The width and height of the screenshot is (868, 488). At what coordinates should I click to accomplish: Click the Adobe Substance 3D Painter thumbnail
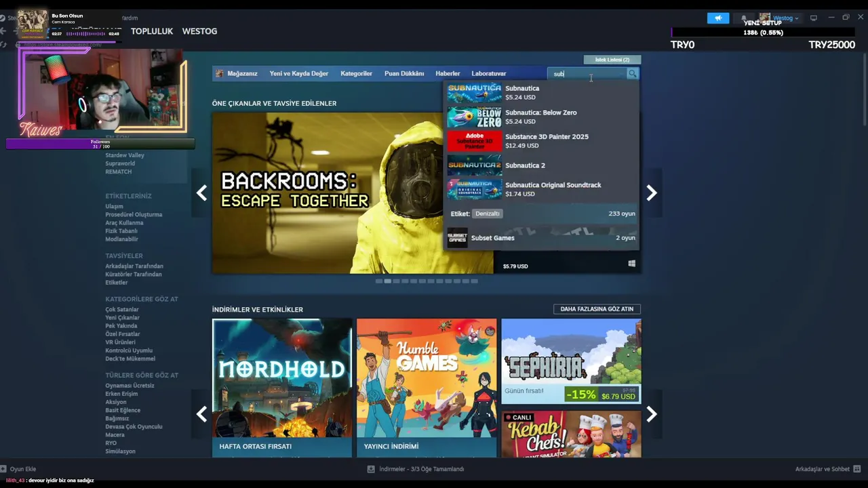(x=474, y=141)
